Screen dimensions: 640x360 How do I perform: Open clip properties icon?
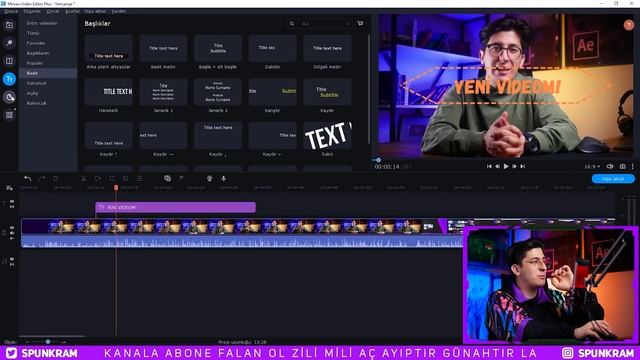coord(140,178)
